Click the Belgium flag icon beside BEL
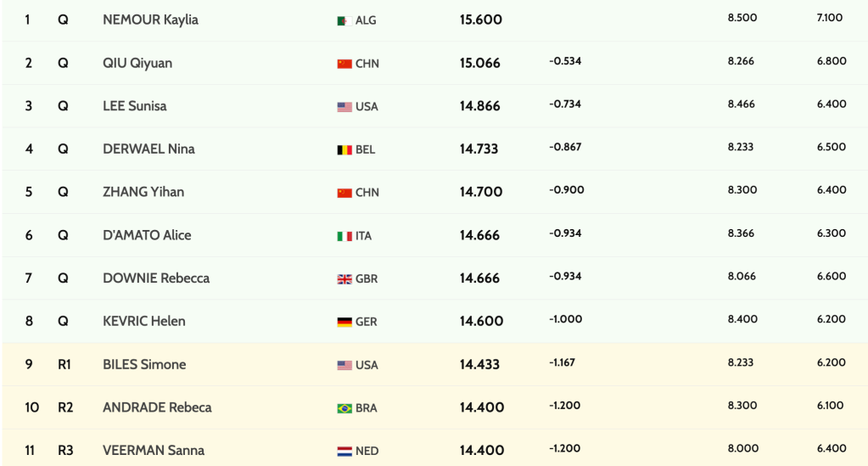The width and height of the screenshot is (868, 466). [344, 149]
